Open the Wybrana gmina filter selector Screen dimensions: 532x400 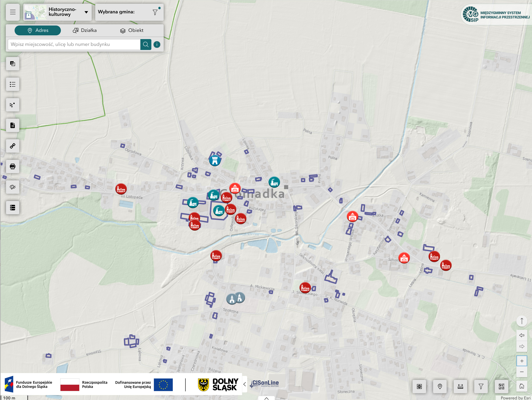(x=155, y=12)
